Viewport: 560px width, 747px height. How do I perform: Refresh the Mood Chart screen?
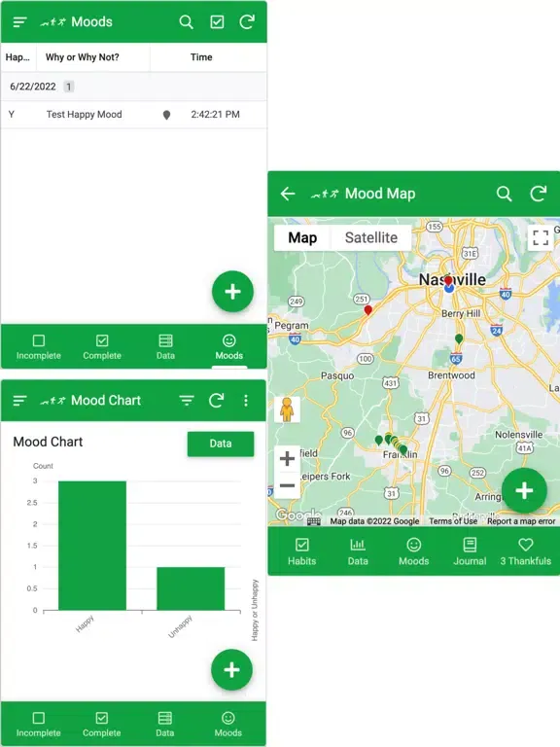(x=217, y=400)
